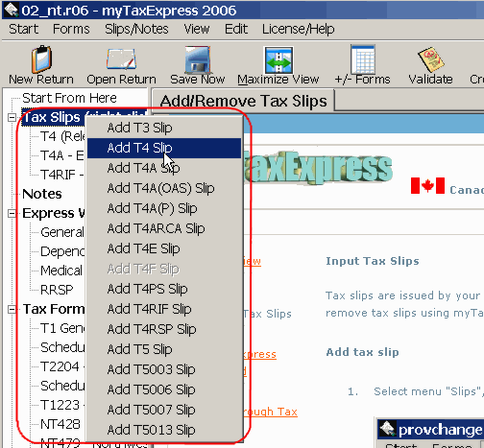Open the View menu
The height and width of the screenshot is (448, 484).
[x=197, y=29]
